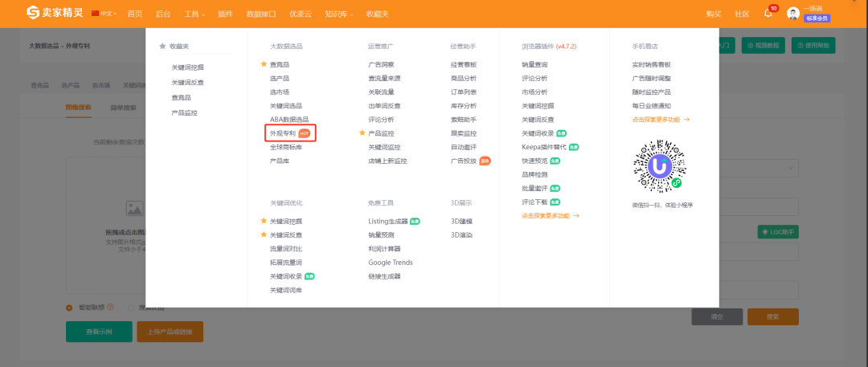Open 品牌检测 under 浏览器插件
This screenshot has height=367, width=868.
(534, 174)
